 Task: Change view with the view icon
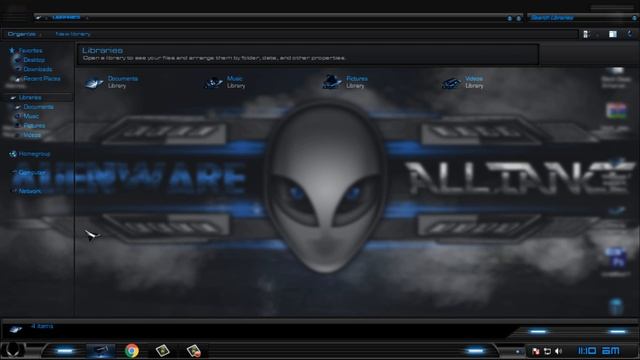(x=587, y=34)
